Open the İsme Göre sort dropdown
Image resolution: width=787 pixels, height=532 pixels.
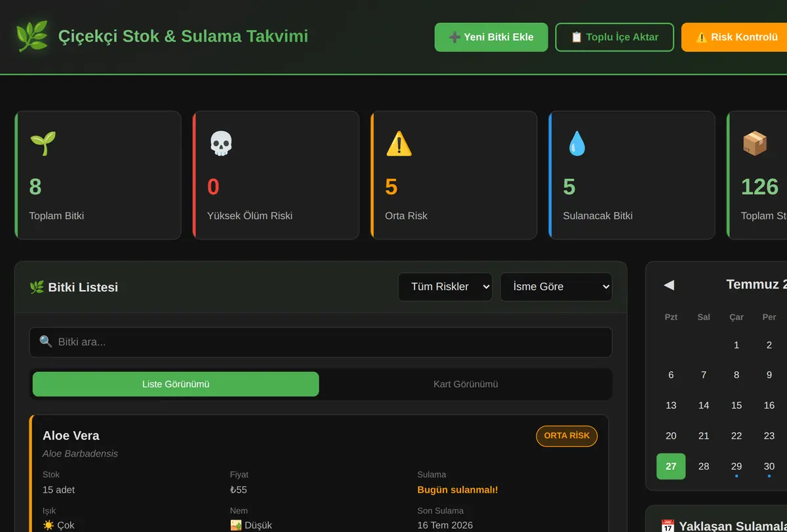(556, 287)
